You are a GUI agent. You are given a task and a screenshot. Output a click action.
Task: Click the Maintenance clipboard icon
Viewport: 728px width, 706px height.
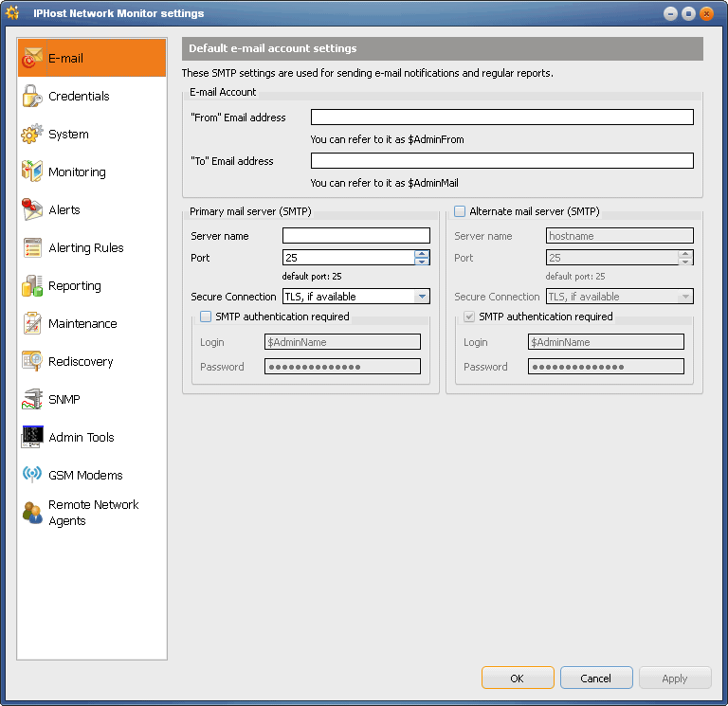pos(32,323)
